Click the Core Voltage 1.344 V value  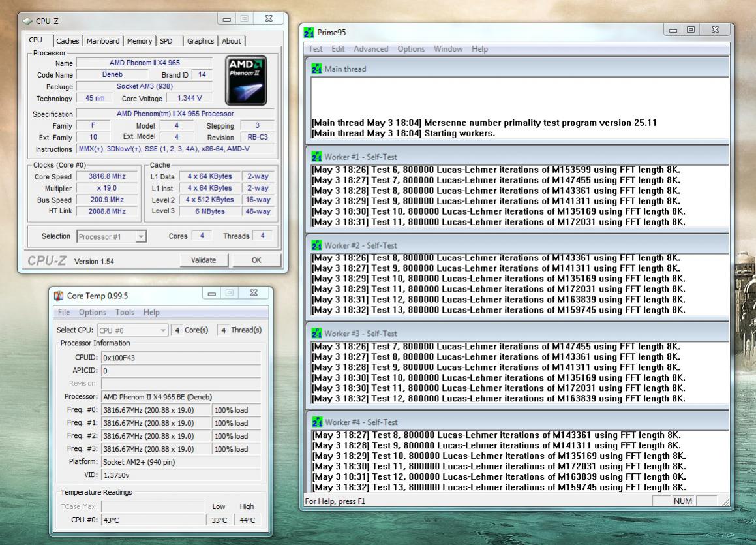tap(189, 98)
